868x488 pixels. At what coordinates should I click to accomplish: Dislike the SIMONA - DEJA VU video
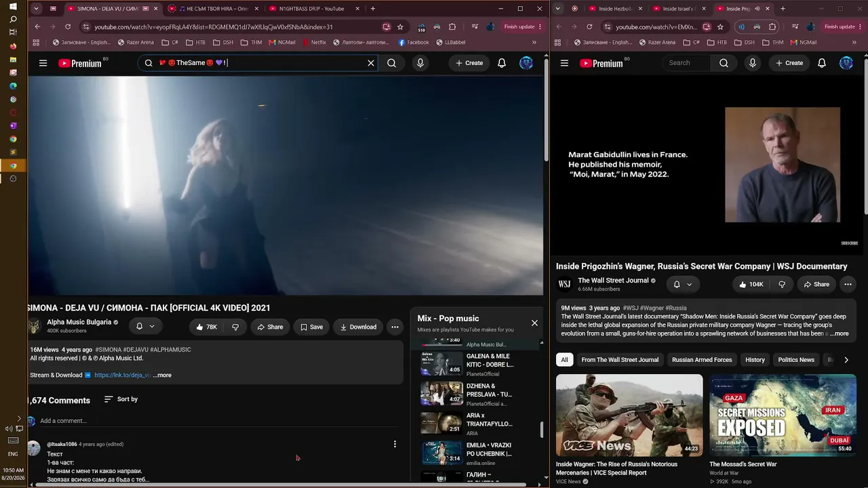tap(235, 327)
